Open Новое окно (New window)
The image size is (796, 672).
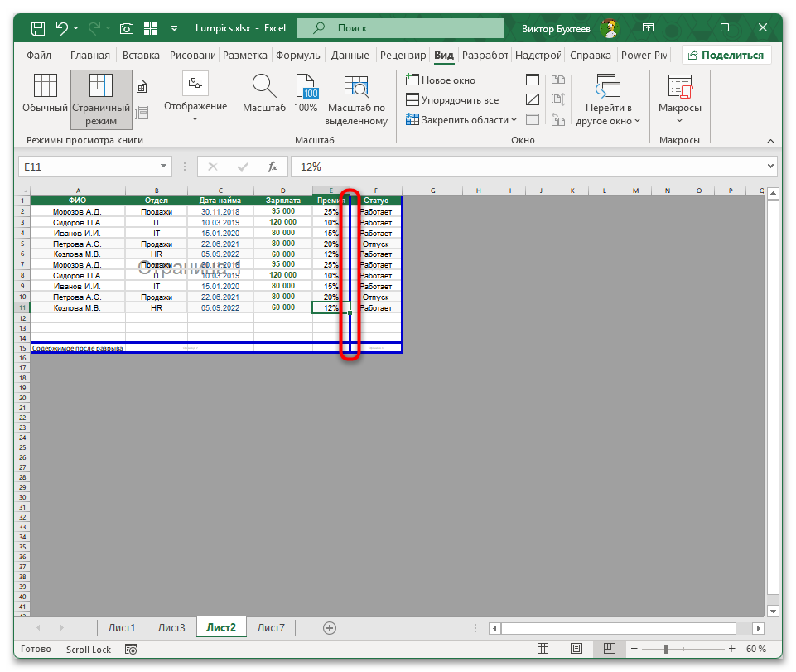pyautogui.click(x=441, y=80)
